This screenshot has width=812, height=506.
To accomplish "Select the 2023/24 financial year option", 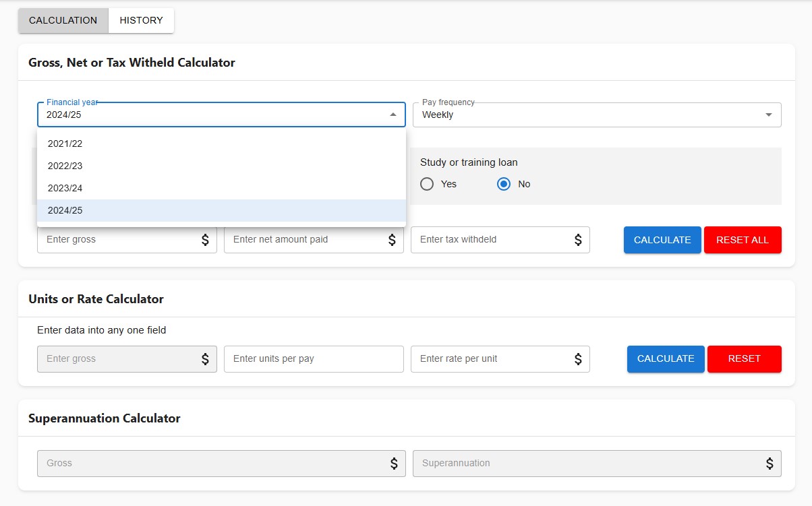I will (65, 188).
